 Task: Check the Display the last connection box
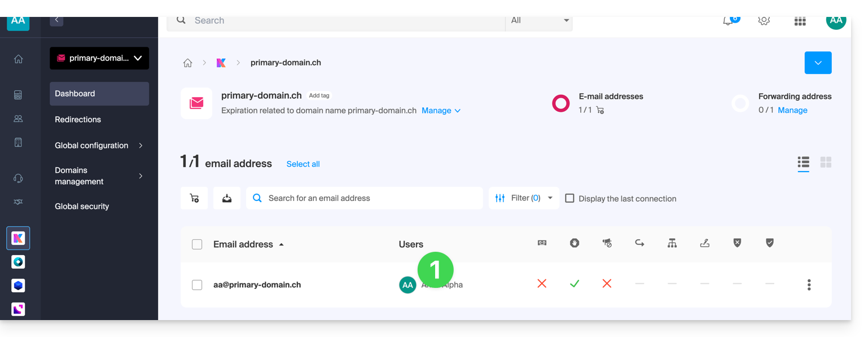click(x=570, y=199)
